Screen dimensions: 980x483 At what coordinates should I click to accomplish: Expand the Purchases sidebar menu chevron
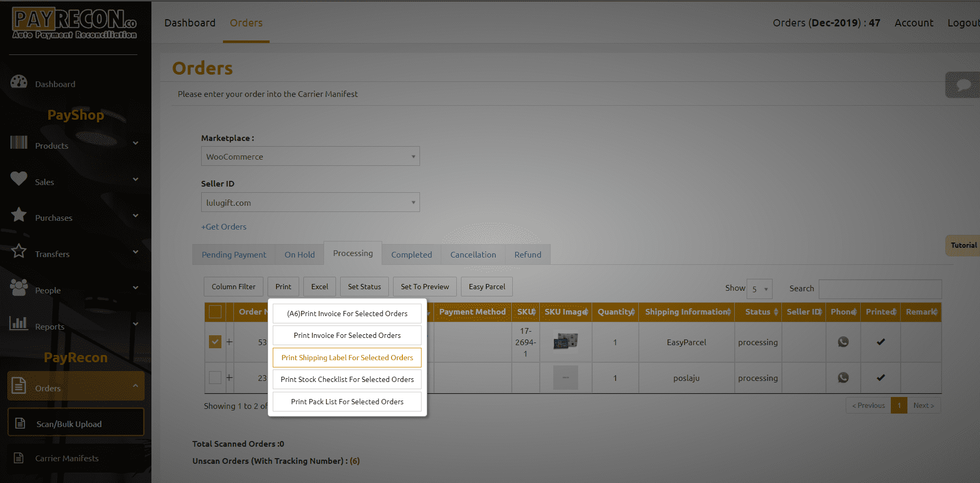(x=135, y=216)
